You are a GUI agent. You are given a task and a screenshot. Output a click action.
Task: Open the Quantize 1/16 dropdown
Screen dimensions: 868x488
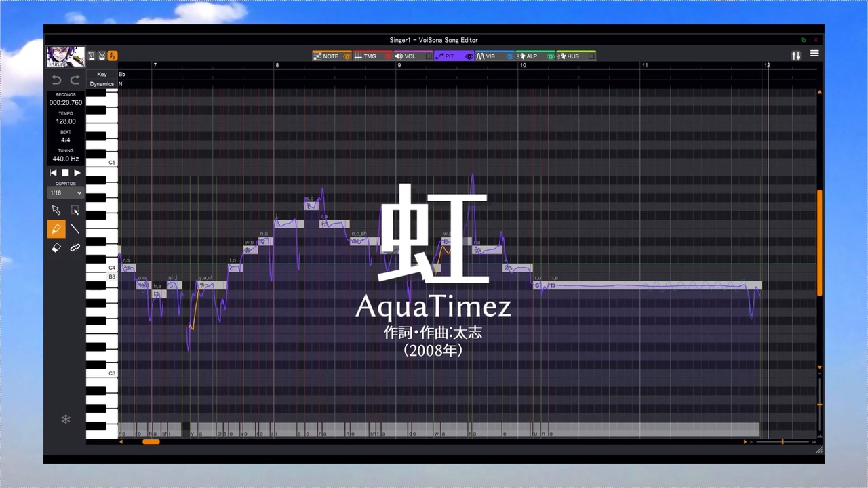tap(66, 193)
